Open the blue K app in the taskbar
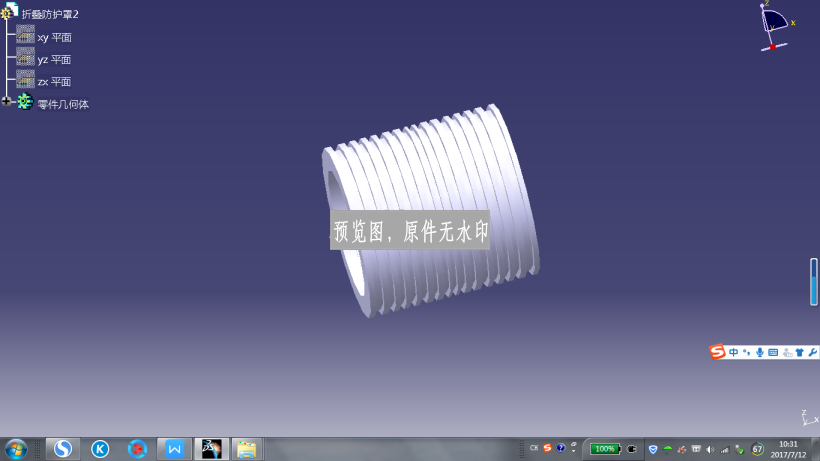Viewport: 820px width, 461px height. (x=100, y=449)
